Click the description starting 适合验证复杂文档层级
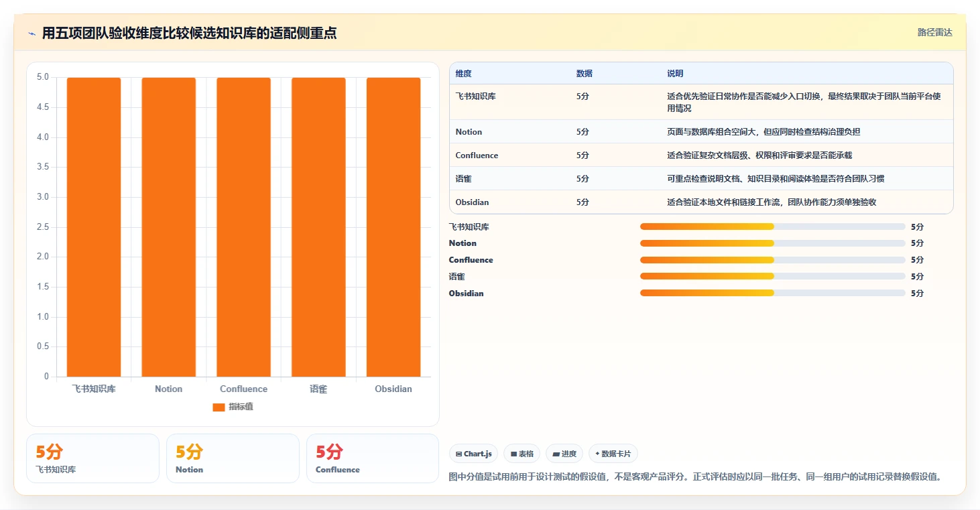Viewport: 980px width, 510px height. pos(759,155)
